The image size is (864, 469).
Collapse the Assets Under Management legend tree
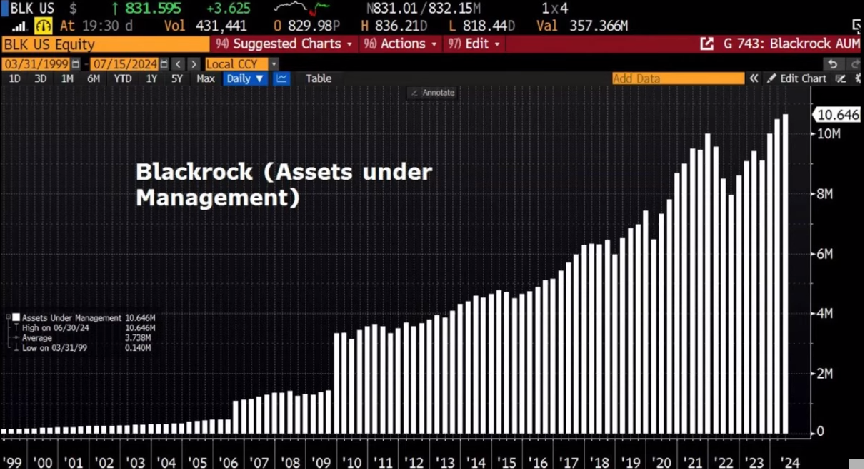8,317
